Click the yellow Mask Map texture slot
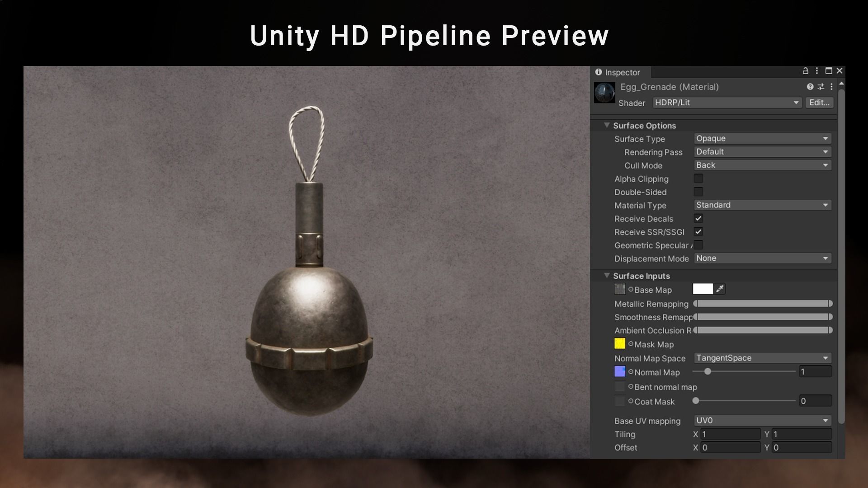 [x=620, y=343]
